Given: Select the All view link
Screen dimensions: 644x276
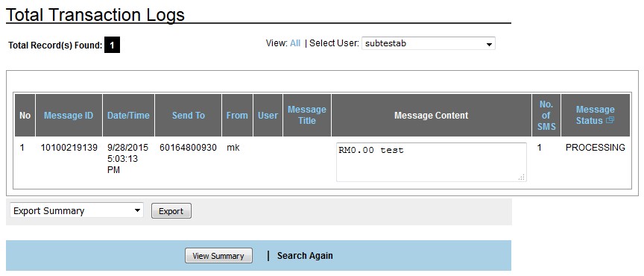Looking at the screenshot, I should [295, 43].
